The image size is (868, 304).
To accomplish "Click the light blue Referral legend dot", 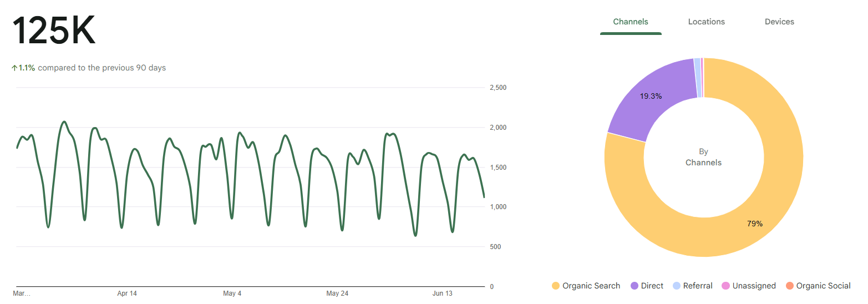I will 677,286.
